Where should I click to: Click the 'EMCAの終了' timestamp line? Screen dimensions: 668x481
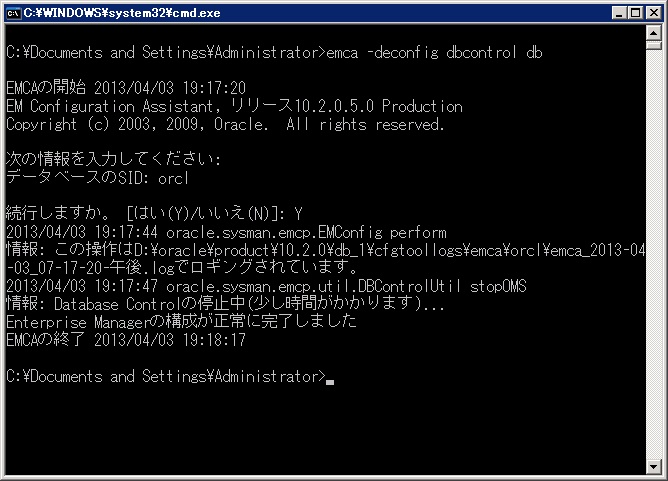(126, 340)
